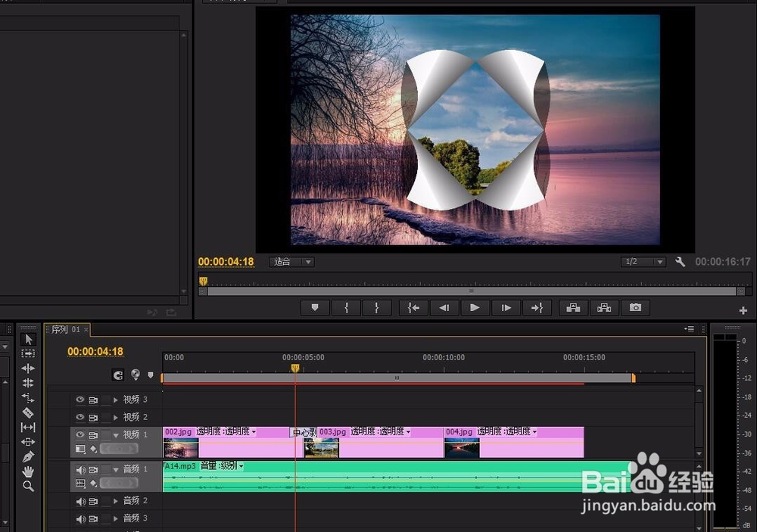Select the Ripple Edit tool
The width and height of the screenshot is (757, 532).
[28, 369]
